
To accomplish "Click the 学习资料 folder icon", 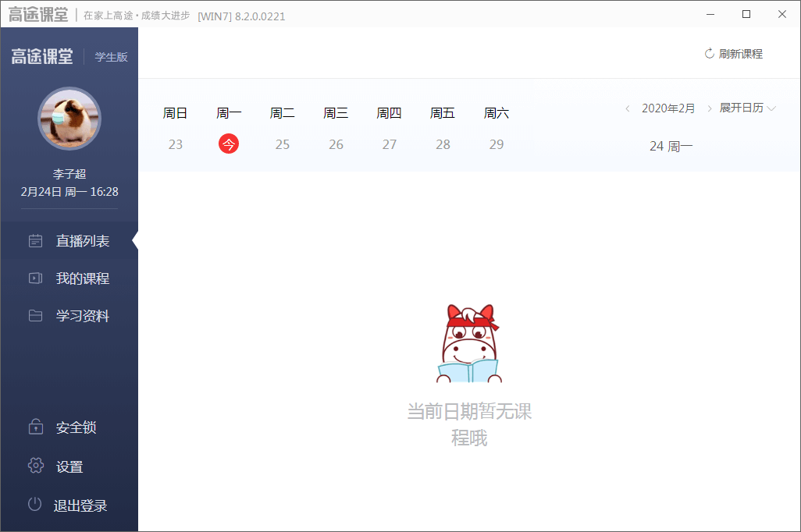I will click(35, 316).
